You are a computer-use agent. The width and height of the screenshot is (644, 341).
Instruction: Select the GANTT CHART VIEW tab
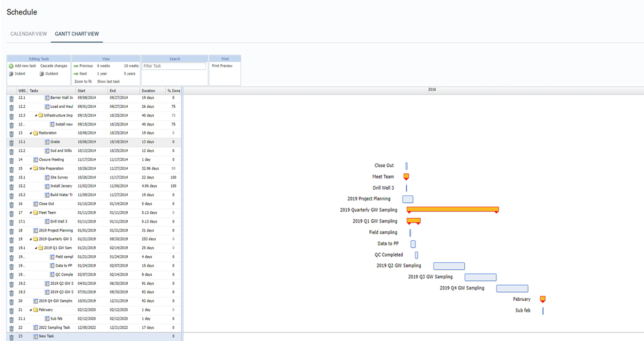click(x=77, y=33)
